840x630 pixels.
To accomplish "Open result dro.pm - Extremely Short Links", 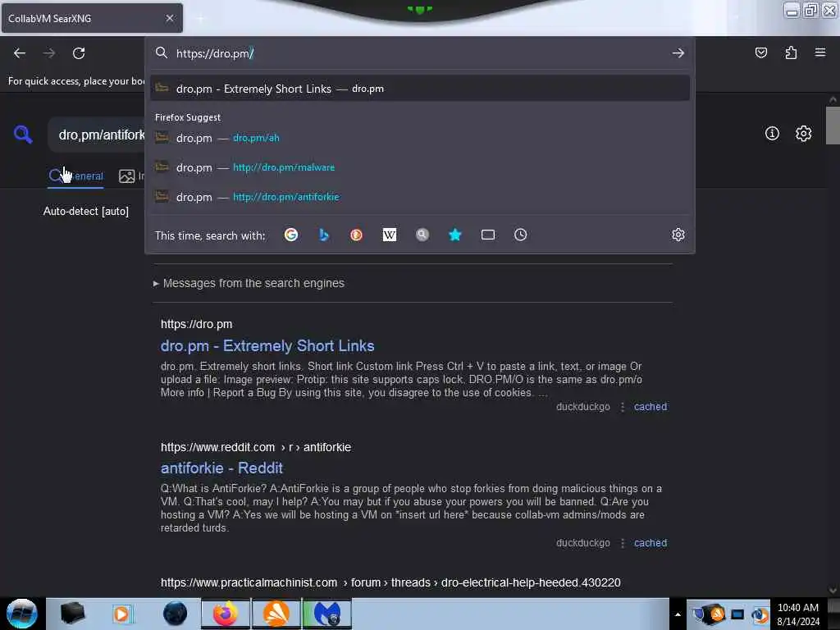I will [267, 346].
